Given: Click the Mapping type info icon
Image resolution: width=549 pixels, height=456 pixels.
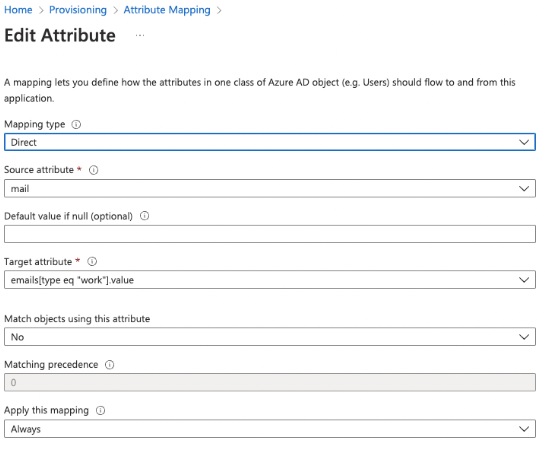Looking at the screenshot, I should pos(76,124).
